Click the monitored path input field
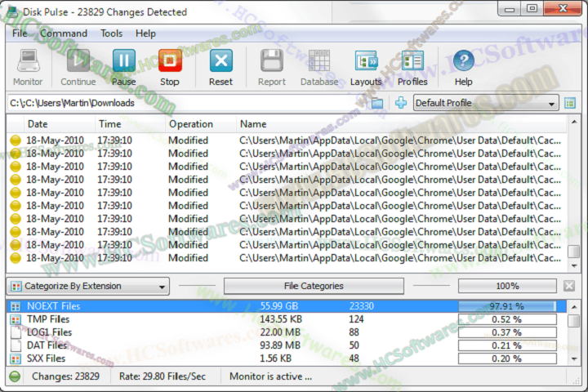Image resolution: width=588 pixels, height=392 pixels. [x=188, y=103]
